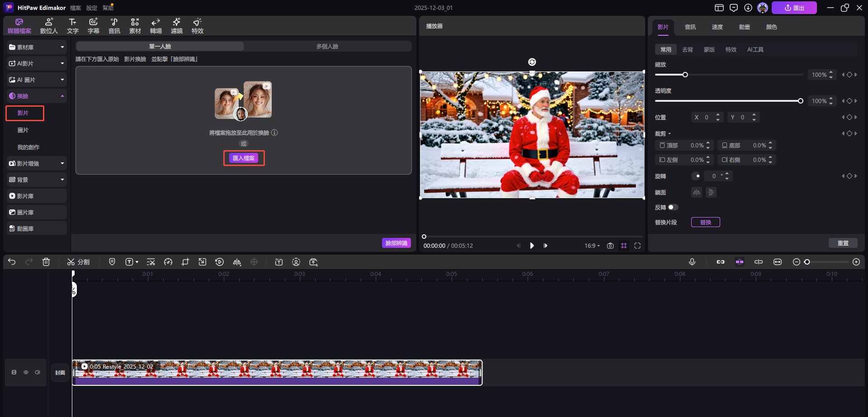Toggle the 反轉 switch
Screen dimensions: 868x417
pyautogui.click(x=673, y=207)
